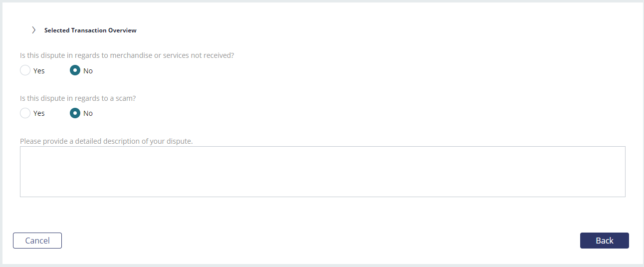
Task: Click the Selected Transaction Overview heading text
Action: point(90,30)
